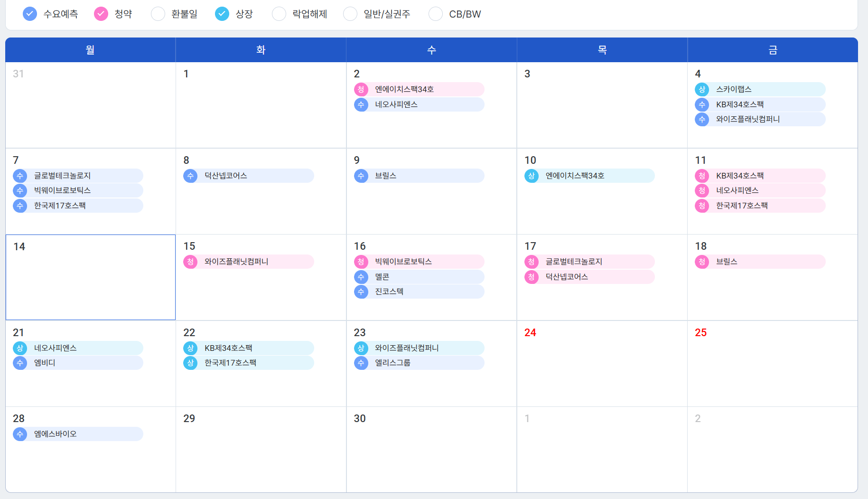Open 빅웨이브로보틱스 event on day 7
Screen dimensions: 868x499
(x=78, y=190)
